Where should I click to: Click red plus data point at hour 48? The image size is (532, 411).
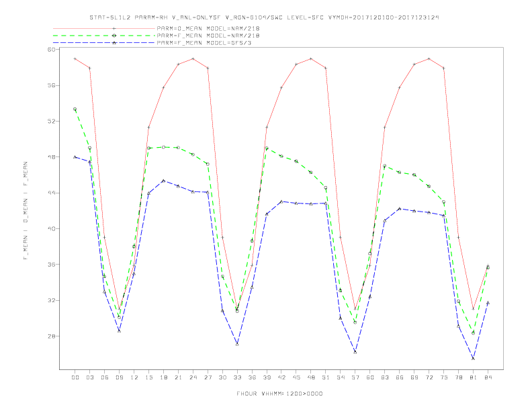coord(311,58)
